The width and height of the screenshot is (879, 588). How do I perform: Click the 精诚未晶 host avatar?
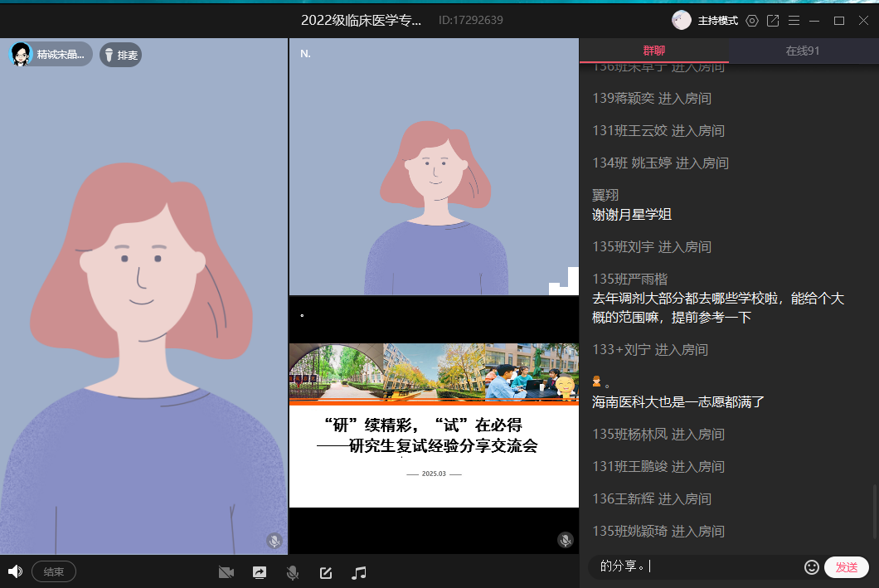(x=21, y=55)
